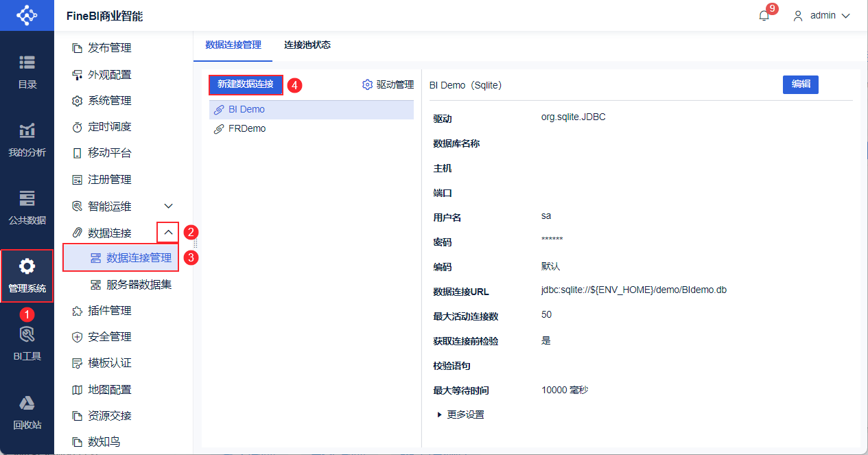
Task: Open the admin account dropdown arrow
Action: pos(845,16)
